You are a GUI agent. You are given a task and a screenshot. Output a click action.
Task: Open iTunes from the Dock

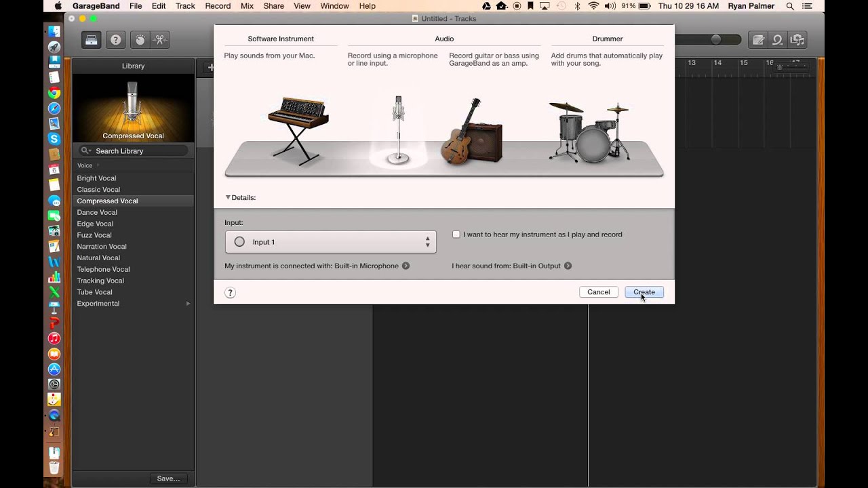coord(54,338)
